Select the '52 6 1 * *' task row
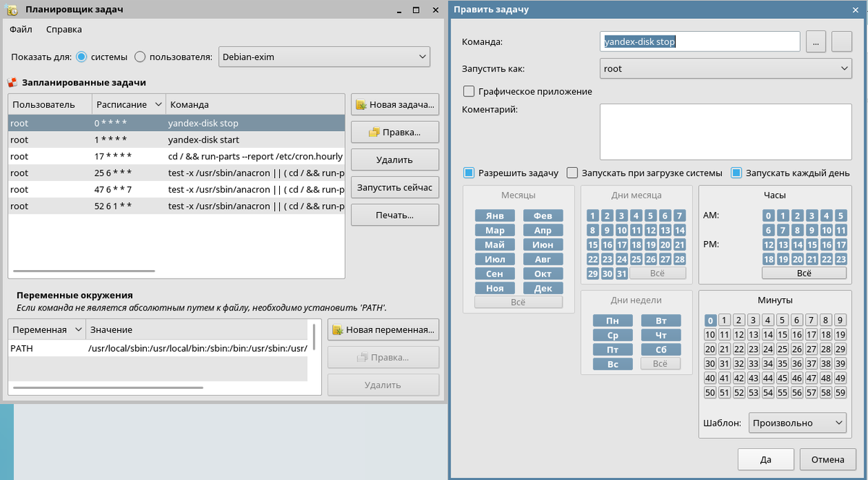The image size is (868, 480). tap(176, 206)
